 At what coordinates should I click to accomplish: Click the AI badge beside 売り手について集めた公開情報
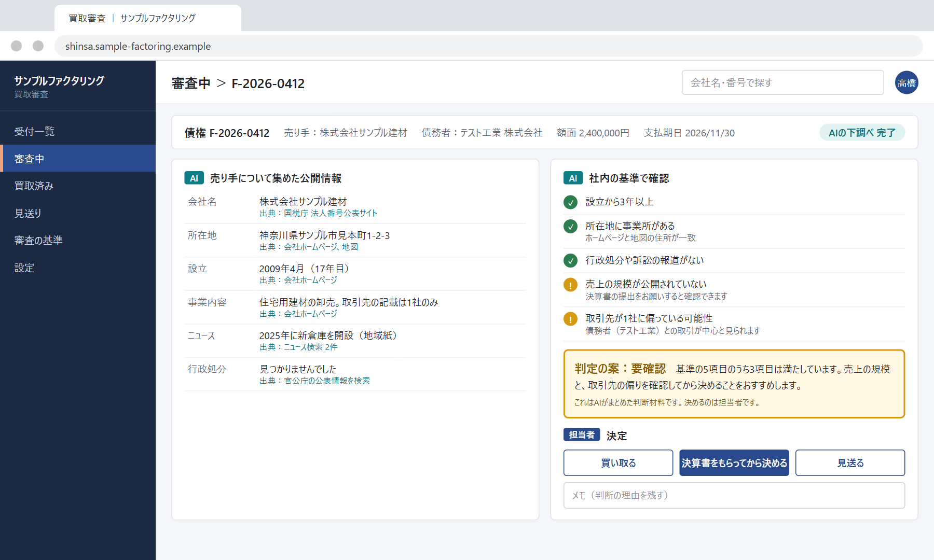194,178
